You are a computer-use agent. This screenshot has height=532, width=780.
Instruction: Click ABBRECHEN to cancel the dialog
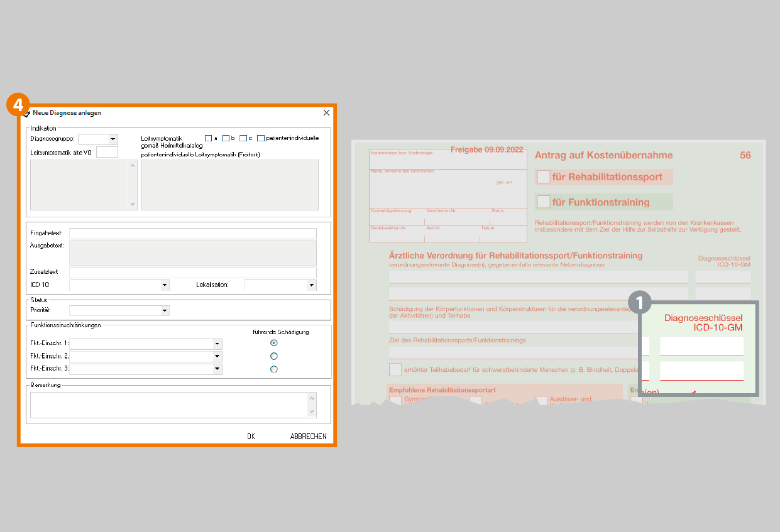click(308, 436)
